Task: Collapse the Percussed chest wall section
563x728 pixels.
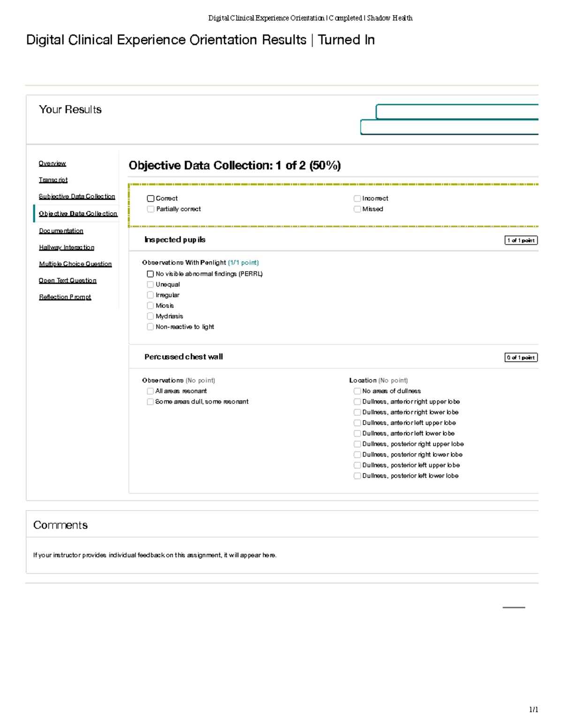Action: (183, 357)
